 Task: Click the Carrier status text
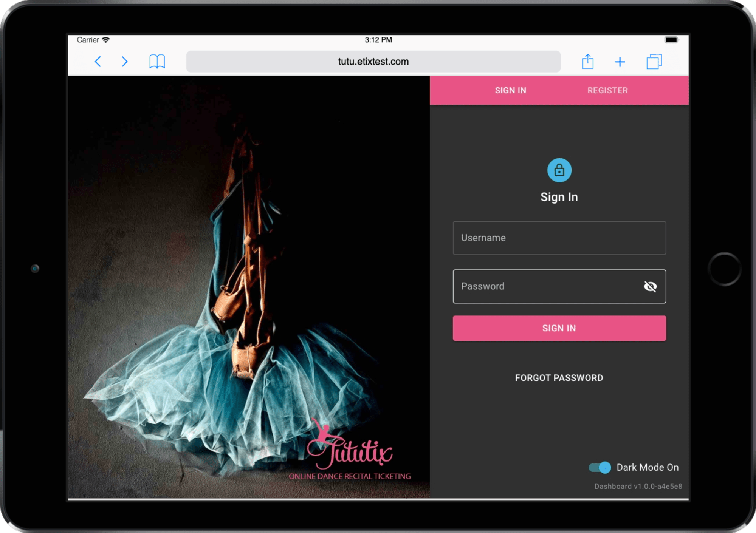(88, 40)
